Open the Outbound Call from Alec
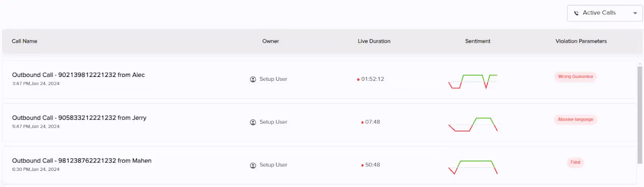The image size is (644, 187). click(x=78, y=75)
